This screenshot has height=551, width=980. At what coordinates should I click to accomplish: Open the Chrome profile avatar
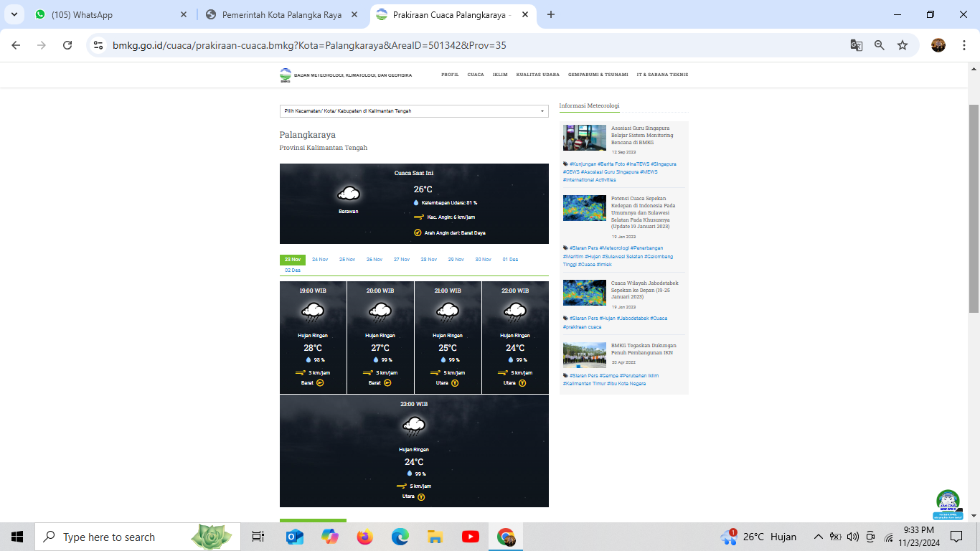pyautogui.click(x=938, y=45)
